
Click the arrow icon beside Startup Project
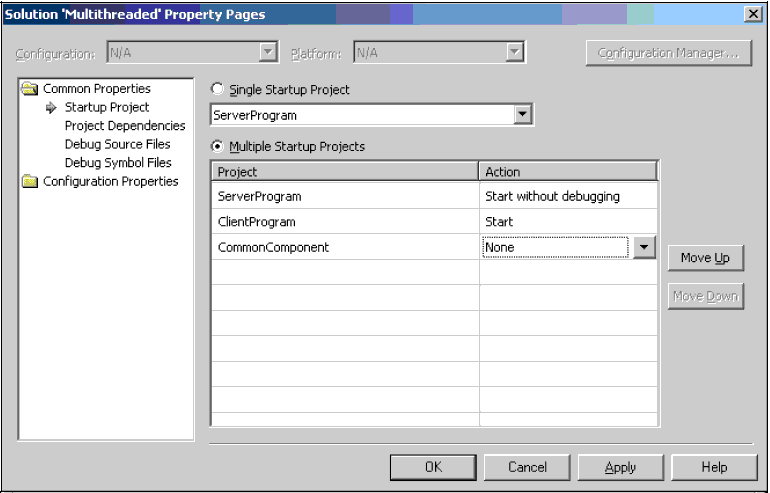point(51,108)
